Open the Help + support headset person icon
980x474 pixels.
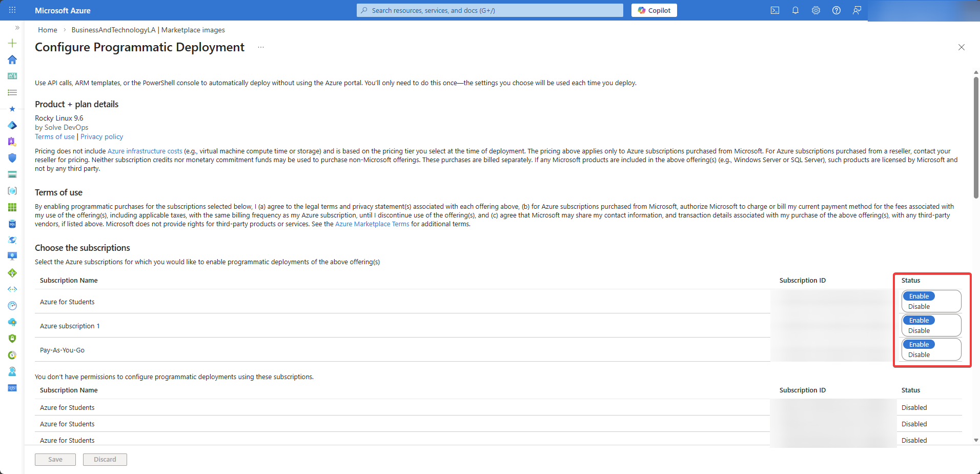coord(12,371)
